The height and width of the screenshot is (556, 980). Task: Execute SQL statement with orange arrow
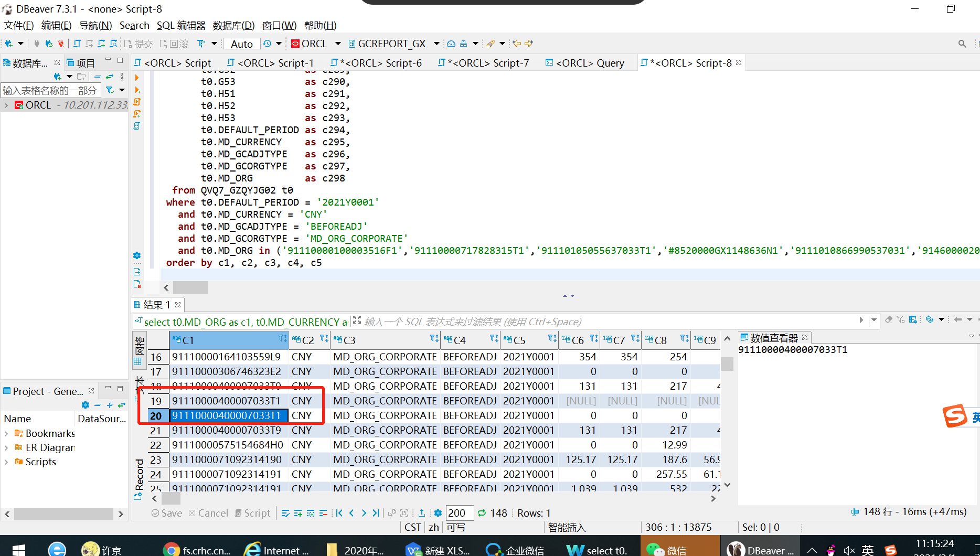(137, 78)
